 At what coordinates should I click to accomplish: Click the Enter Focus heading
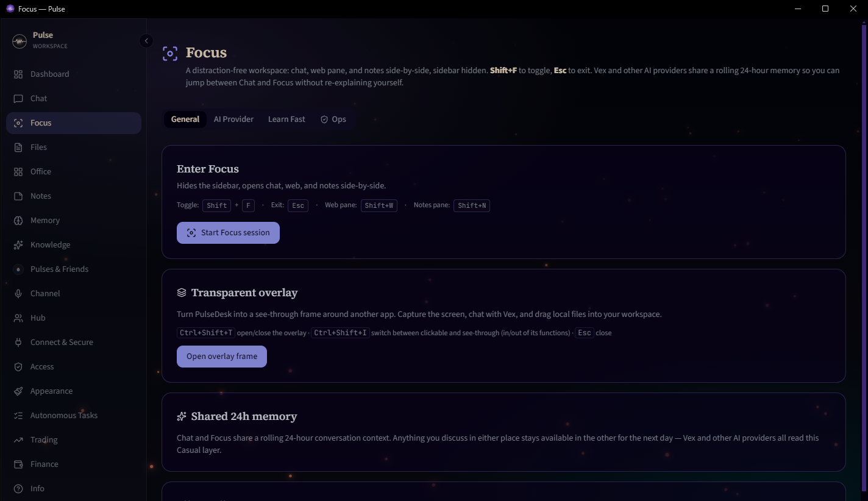point(208,169)
